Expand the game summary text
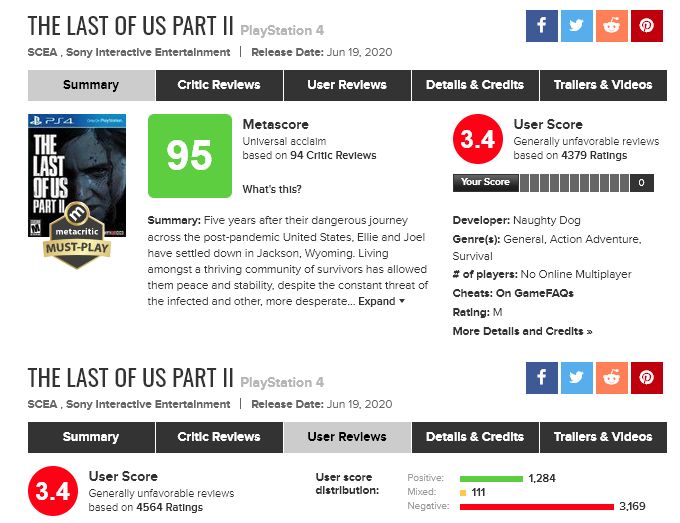The height and width of the screenshot is (523, 680). (x=381, y=301)
